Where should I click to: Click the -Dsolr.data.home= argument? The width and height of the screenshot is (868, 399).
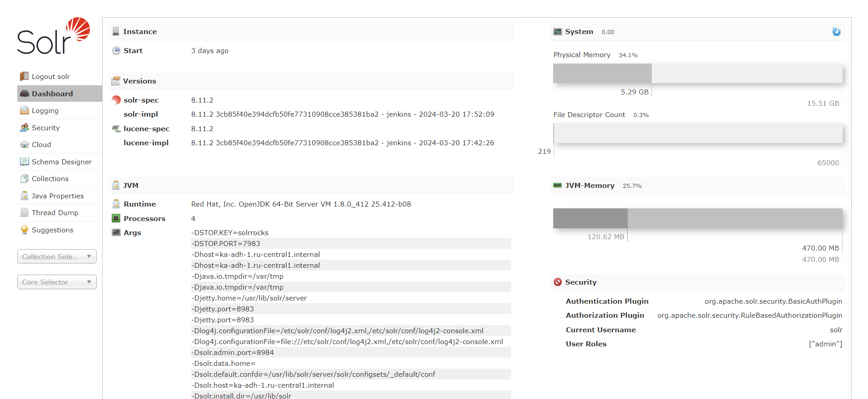[x=223, y=363]
